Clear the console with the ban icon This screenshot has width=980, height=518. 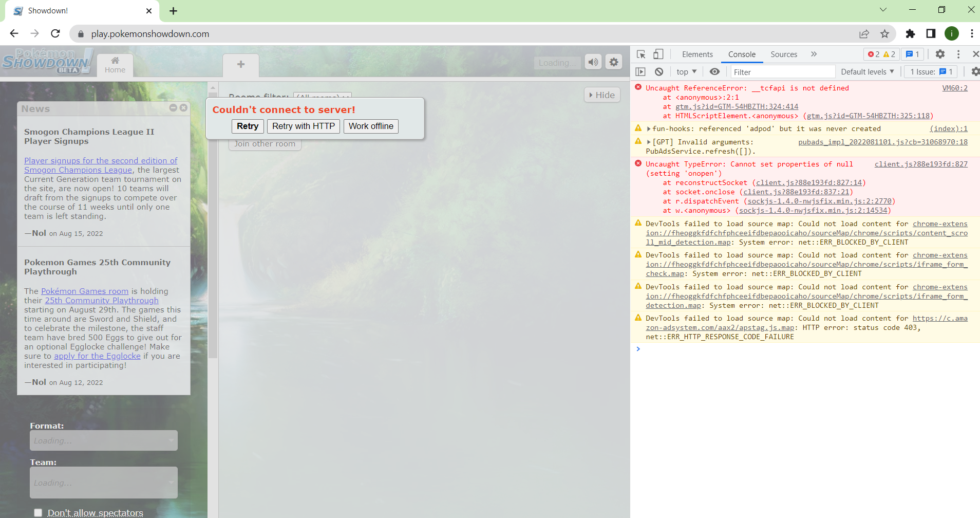pos(659,72)
